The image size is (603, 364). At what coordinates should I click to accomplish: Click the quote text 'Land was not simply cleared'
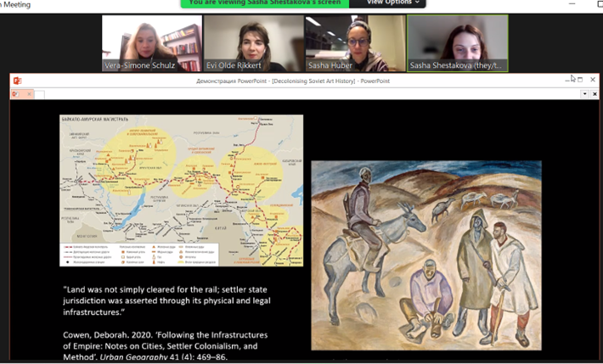tap(167, 300)
